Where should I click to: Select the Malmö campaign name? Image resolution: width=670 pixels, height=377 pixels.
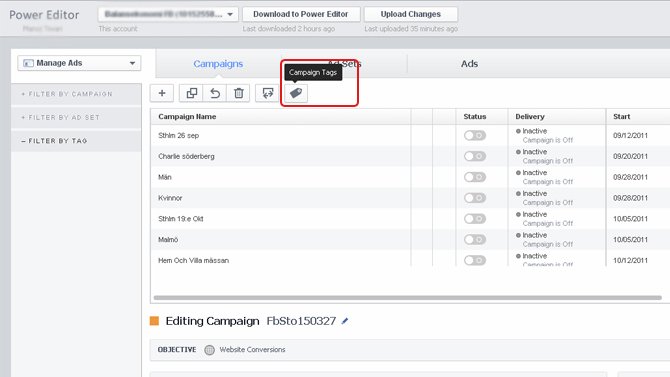tap(168, 240)
